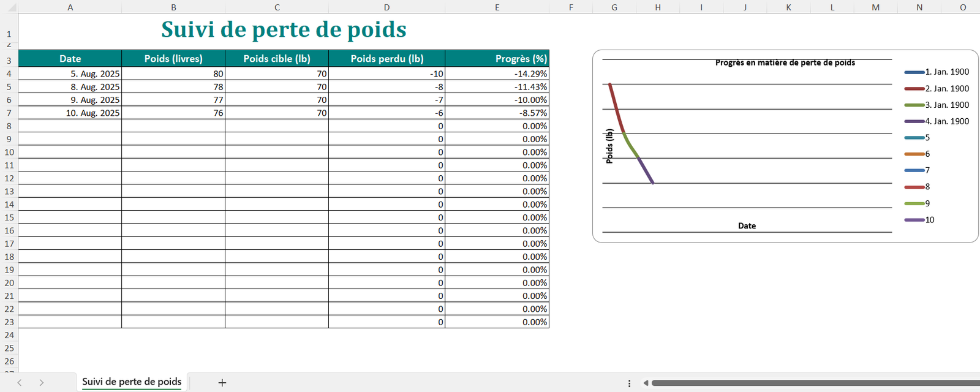Click legend entry '4. Jan. 1900'
This screenshot has width=980, height=392.
937,121
